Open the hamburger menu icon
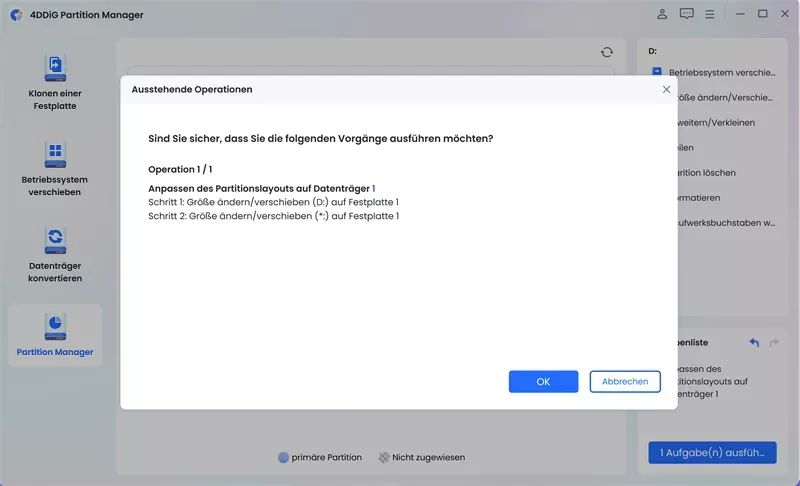Viewport: 800px width, 486px height. coord(710,14)
